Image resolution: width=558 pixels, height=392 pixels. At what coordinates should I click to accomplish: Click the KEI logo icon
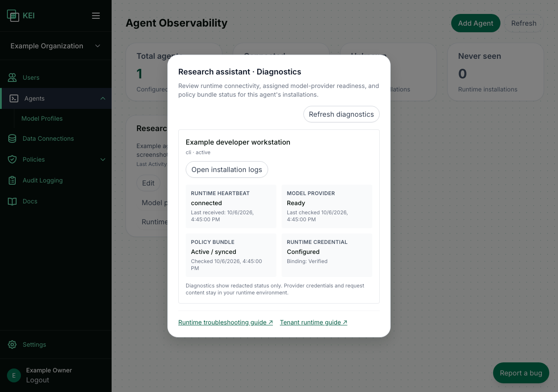[14, 16]
